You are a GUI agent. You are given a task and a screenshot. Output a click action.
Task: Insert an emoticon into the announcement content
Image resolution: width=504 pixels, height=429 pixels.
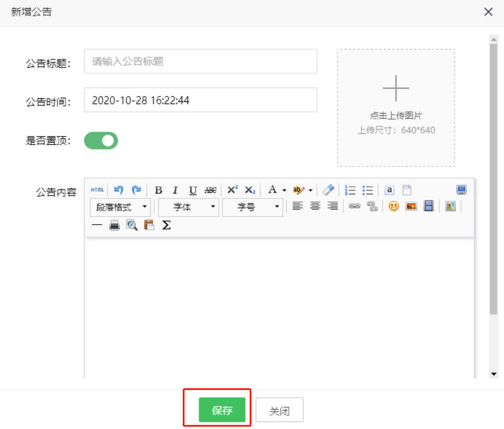393,206
